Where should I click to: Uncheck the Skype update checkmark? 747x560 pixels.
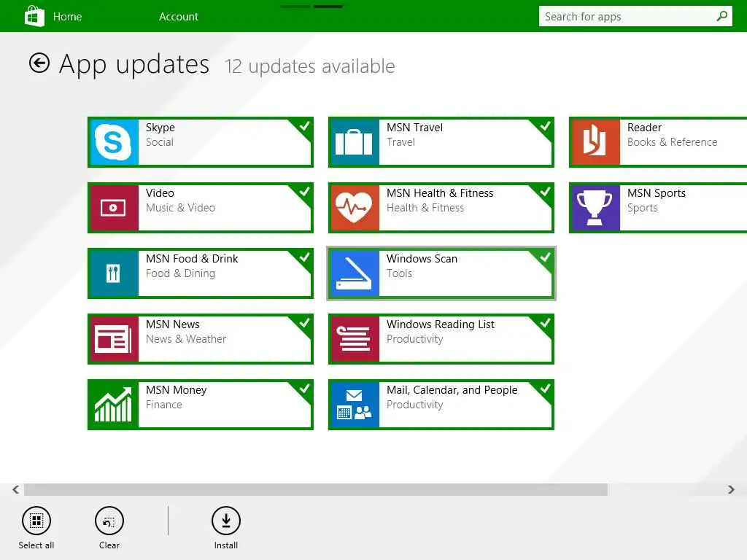[x=304, y=126]
